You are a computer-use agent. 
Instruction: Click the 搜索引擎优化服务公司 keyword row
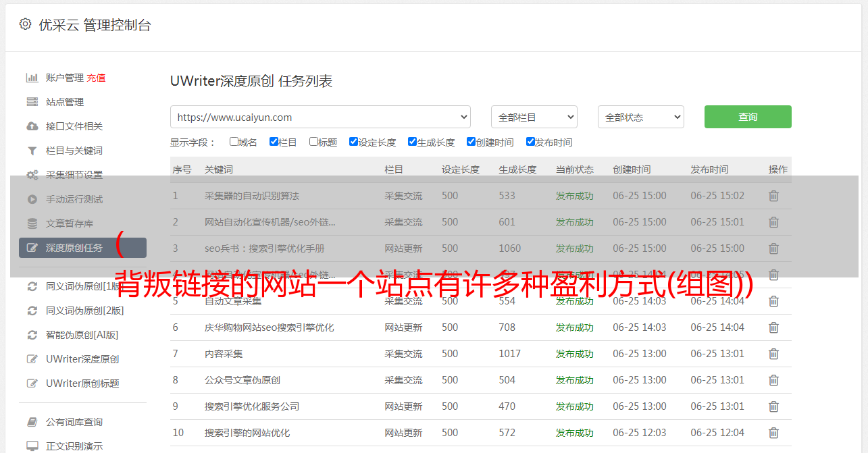[252, 406]
